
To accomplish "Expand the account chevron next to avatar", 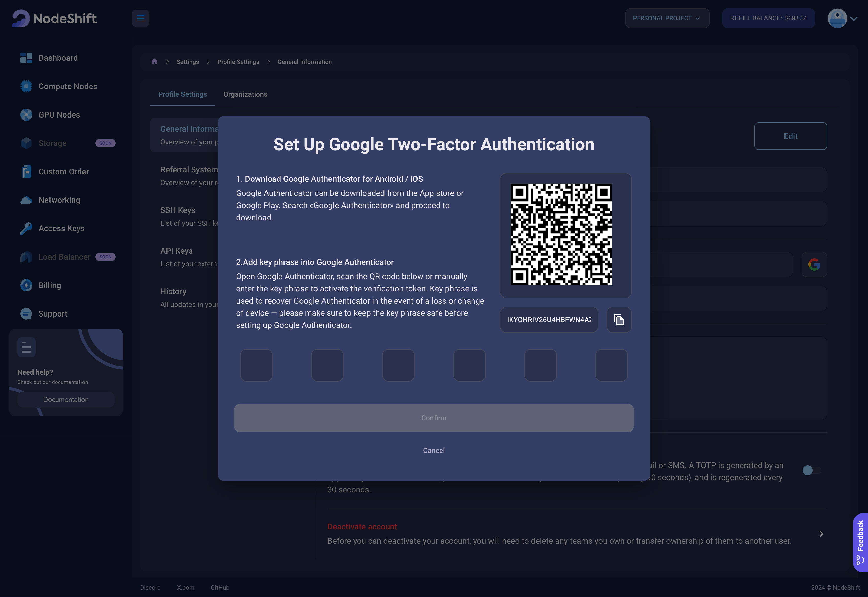I will [x=854, y=18].
